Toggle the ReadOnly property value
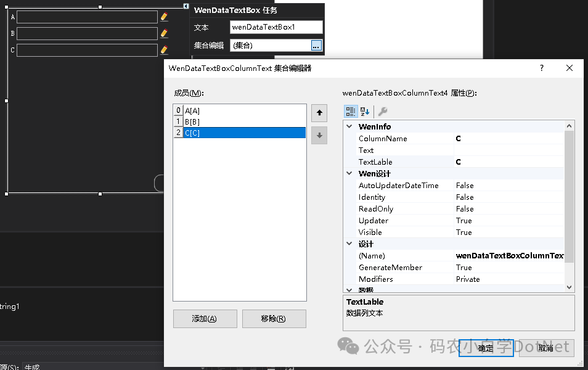 508,209
